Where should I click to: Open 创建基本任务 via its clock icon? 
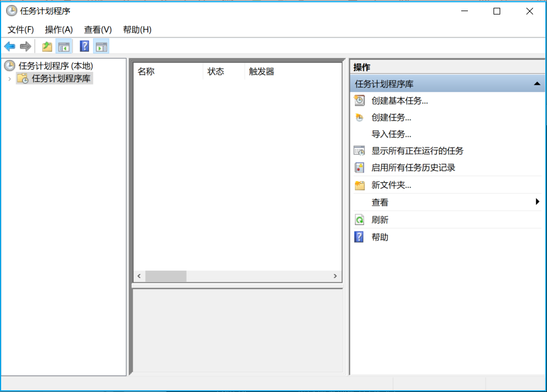coord(359,100)
